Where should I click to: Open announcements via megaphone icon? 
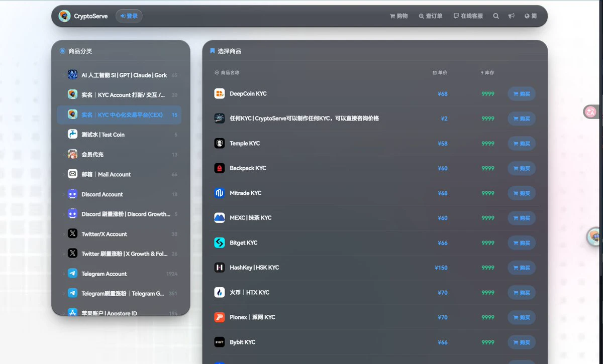click(512, 16)
